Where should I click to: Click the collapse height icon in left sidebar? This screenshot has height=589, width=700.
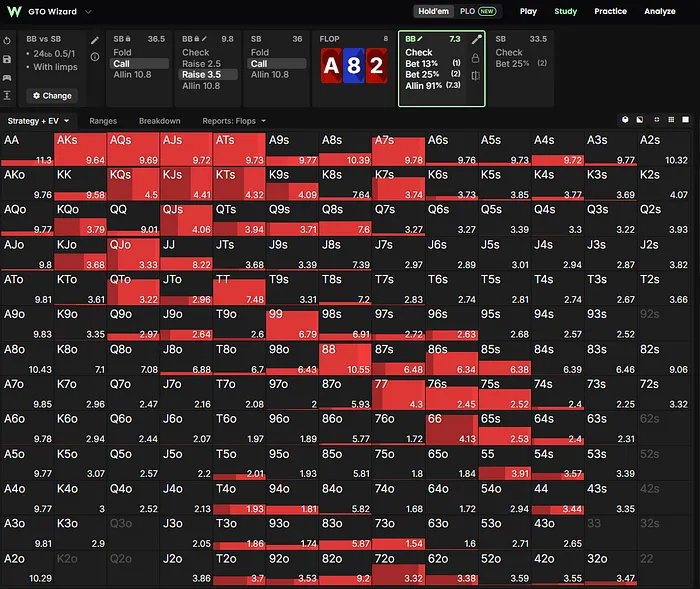pos(7,96)
